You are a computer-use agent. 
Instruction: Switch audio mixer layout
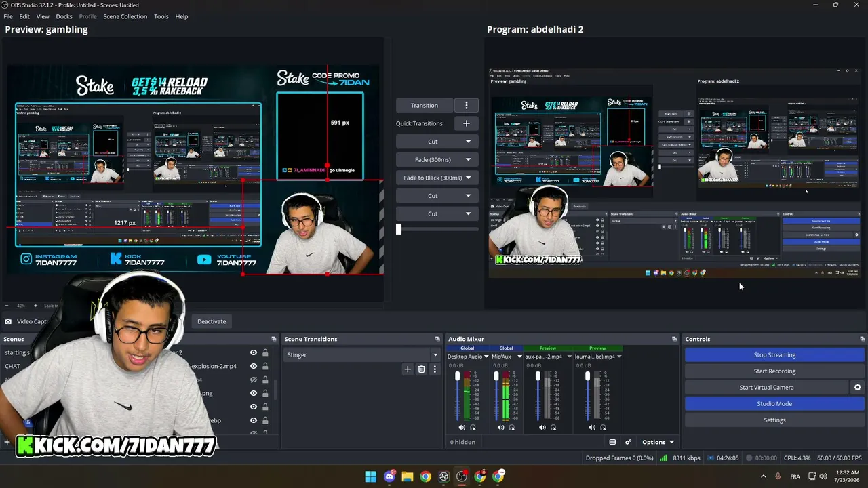[612, 442]
